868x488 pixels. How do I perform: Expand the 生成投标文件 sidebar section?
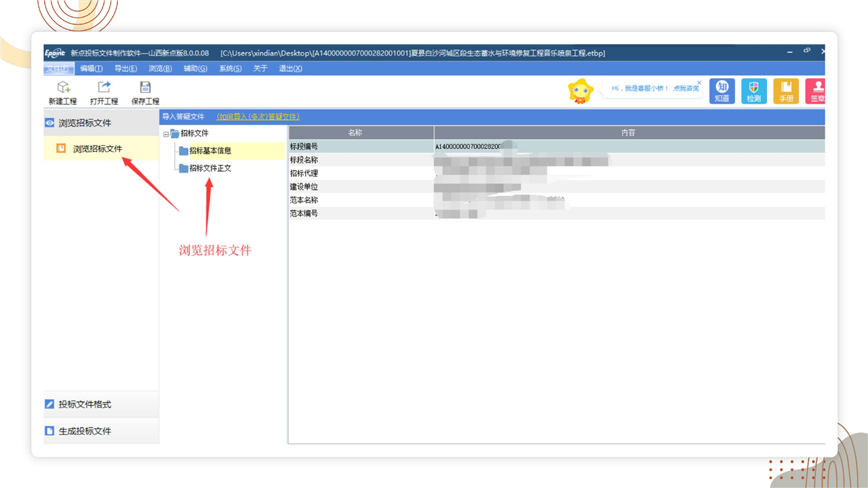tap(85, 431)
